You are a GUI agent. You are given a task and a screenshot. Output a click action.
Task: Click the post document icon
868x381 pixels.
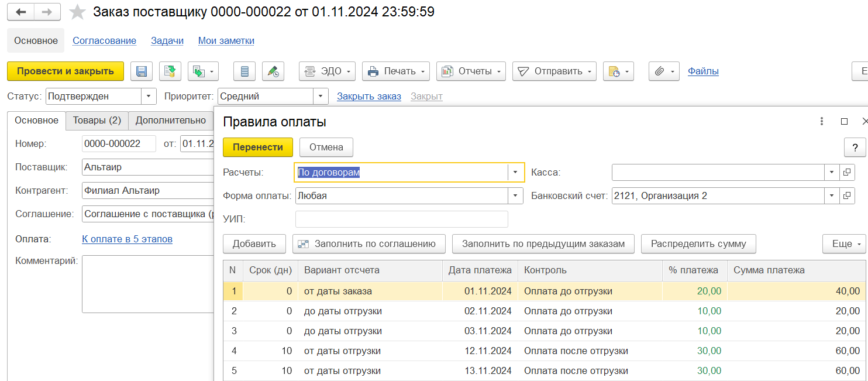[170, 71]
